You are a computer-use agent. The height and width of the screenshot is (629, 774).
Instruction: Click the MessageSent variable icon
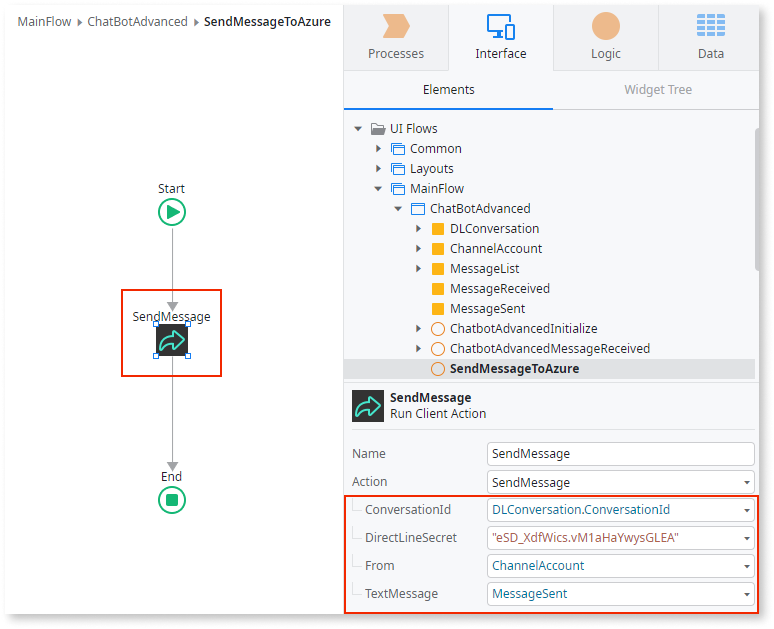438,309
